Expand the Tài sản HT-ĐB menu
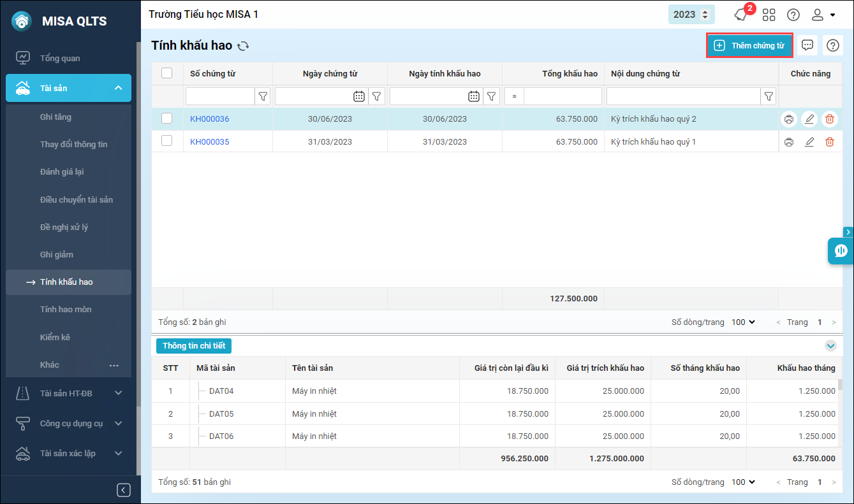 (119, 393)
